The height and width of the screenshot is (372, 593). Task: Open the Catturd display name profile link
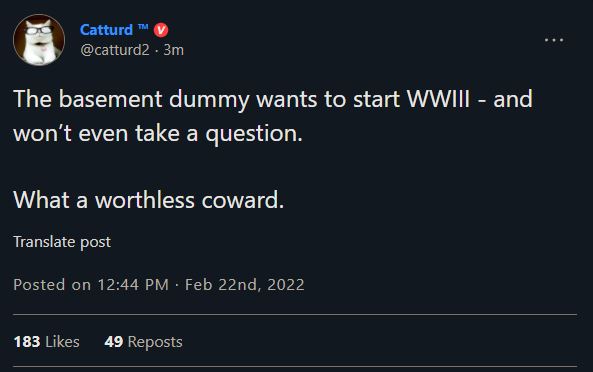click(106, 30)
